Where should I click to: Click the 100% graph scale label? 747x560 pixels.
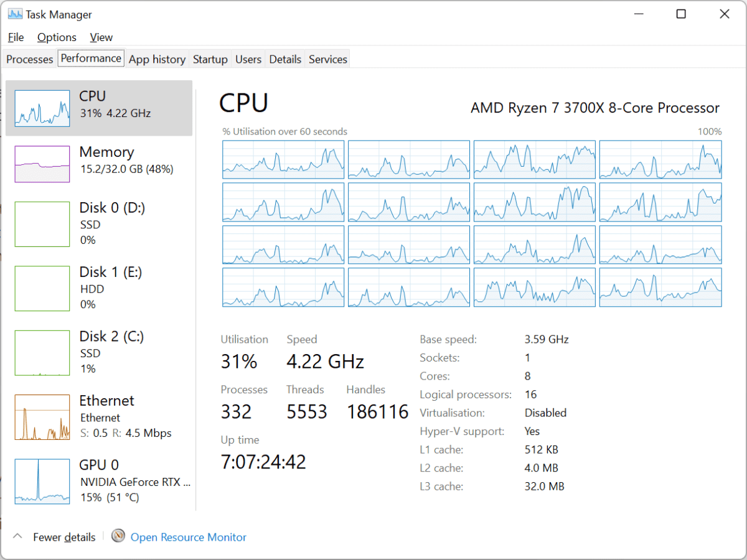point(710,131)
